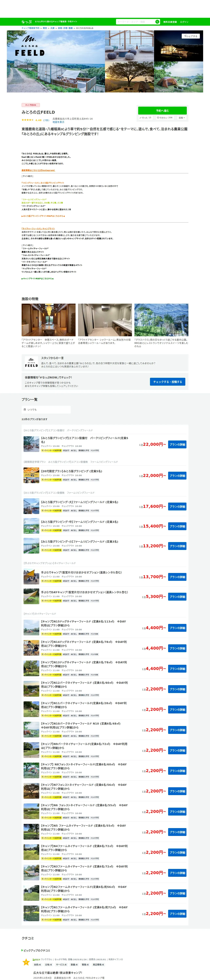Open the 無料会員登録 signup link
Image resolution: width=210 pixels, height=980 pixels.
coord(170,22)
